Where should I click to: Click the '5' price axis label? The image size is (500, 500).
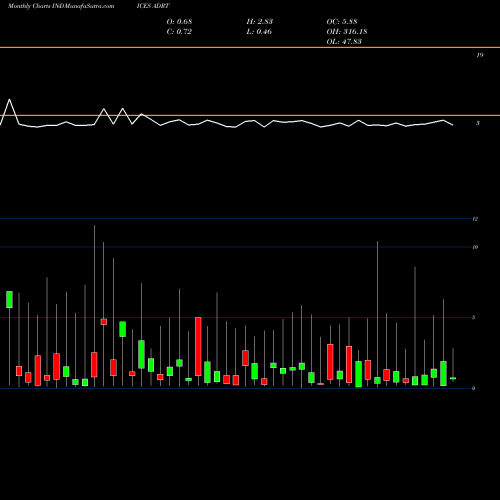tap(474, 317)
